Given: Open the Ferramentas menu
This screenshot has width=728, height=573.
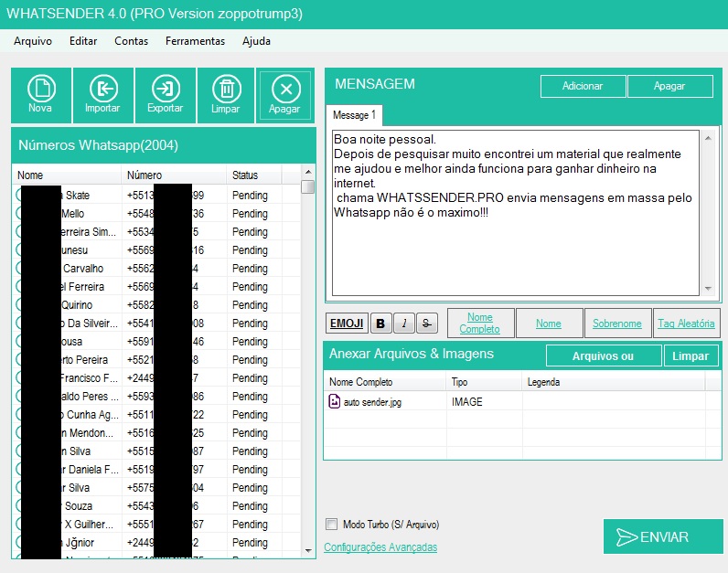Looking at the screenshot, I should tap(195, 41).
